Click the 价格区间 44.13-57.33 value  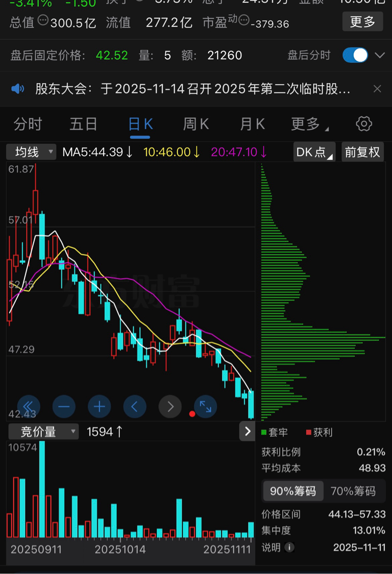tap(357, 514)
